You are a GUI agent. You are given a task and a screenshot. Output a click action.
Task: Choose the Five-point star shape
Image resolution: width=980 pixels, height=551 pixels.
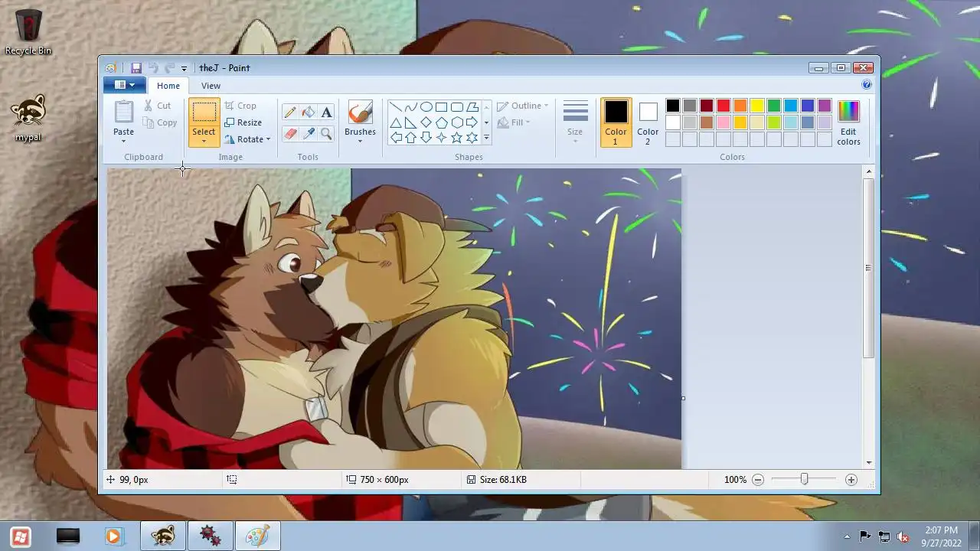point(457,138)
